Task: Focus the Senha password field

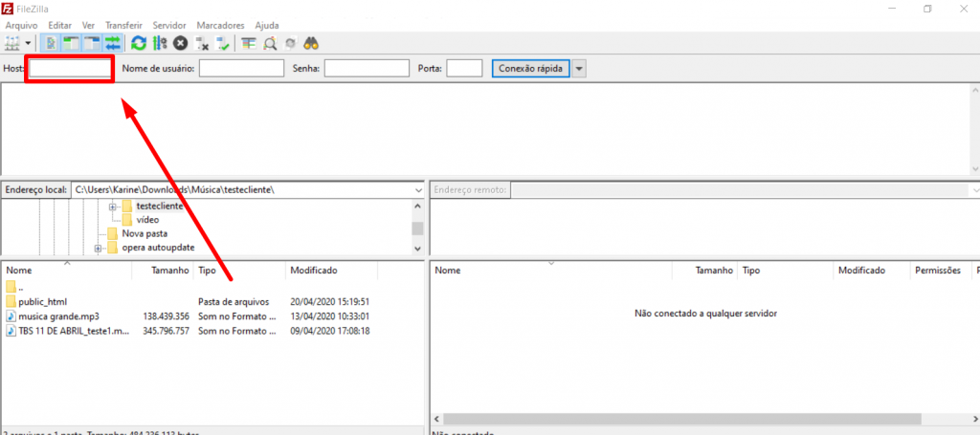Action: coord(367,69)
